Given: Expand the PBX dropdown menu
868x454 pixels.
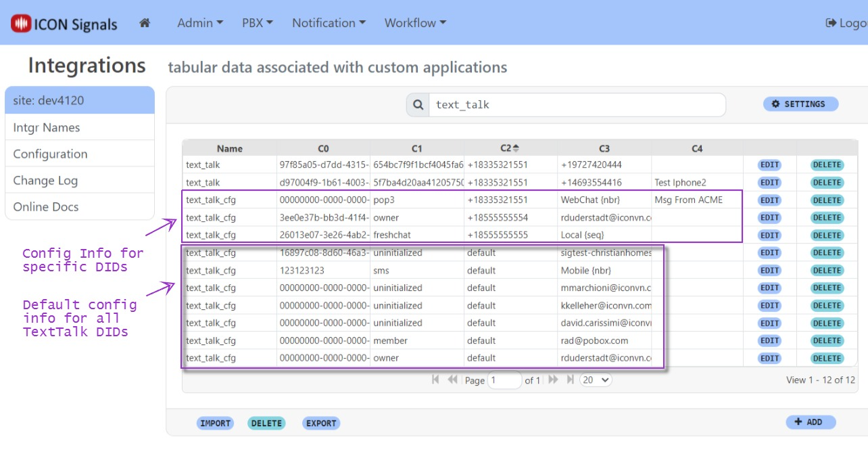Looking at the screenshot, I should pyautogui.click(x=257, y=23).
